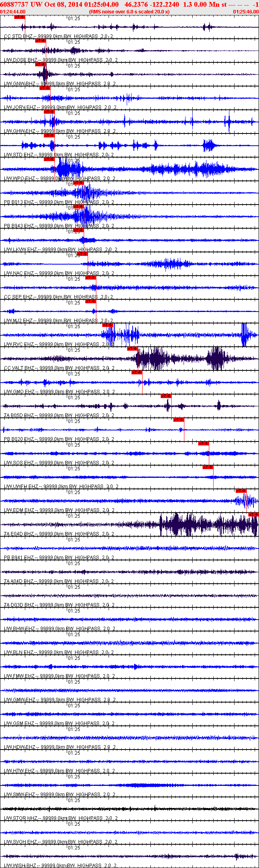Select the UW NAC EHZ trace label
The width and height of the screenshot is (259, 868).
tap(59, 273)
